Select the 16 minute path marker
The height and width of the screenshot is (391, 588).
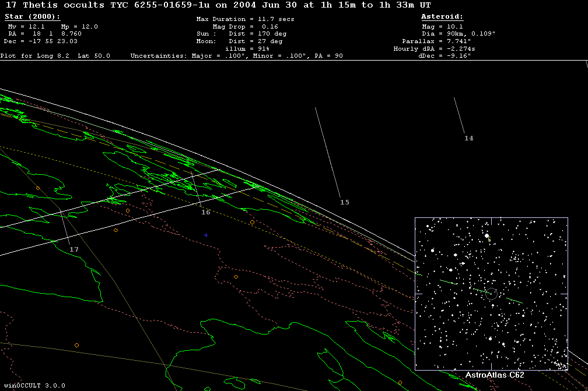coord(205,212)
